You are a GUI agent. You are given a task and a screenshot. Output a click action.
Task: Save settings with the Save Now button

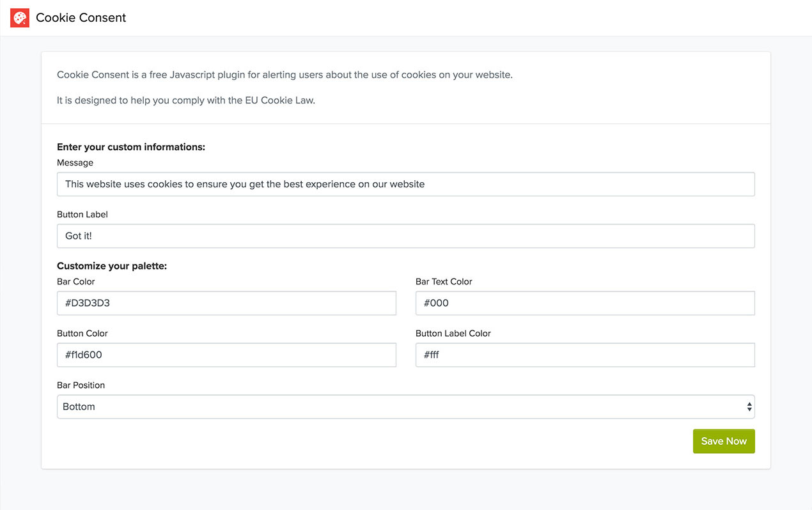click(x=724, y=441)
